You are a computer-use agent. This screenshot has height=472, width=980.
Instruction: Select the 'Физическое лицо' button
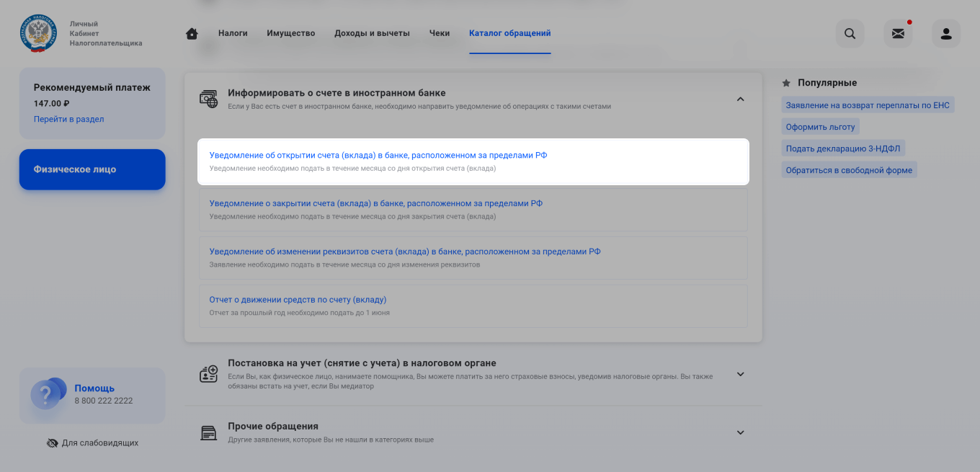[x=92, y=169]
